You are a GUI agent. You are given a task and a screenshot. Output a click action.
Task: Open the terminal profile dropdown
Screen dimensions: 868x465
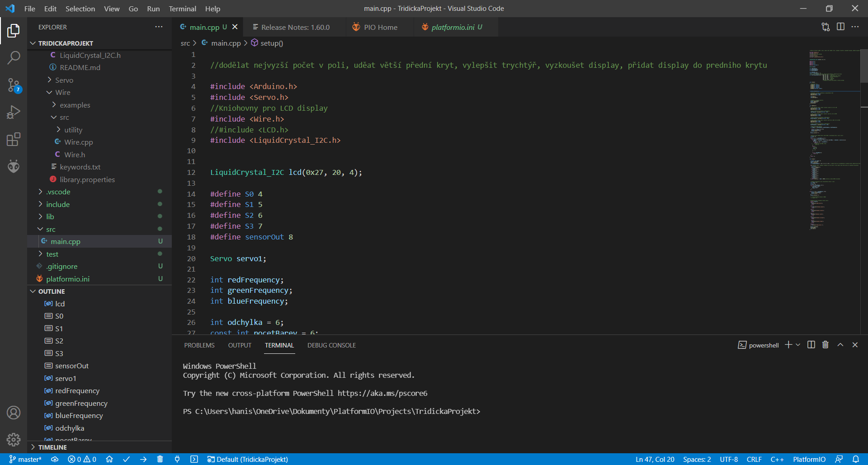[797, 345]
